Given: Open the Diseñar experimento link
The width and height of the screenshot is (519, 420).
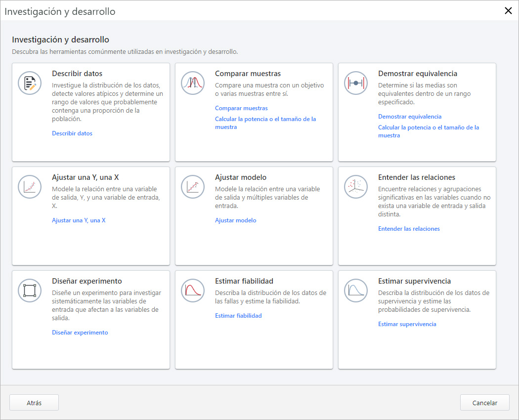Looking at the screenshot, I should point(80,333).
